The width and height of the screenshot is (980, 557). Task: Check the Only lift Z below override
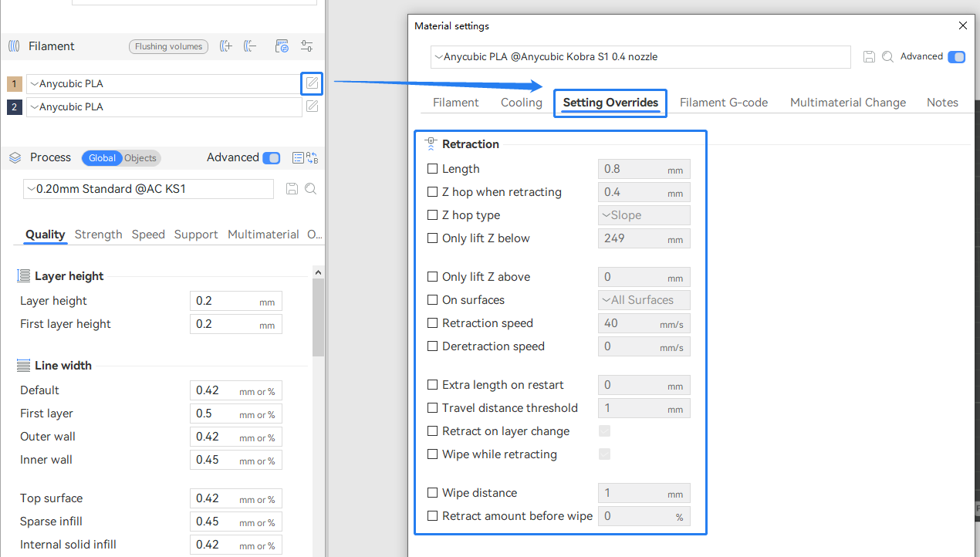pyautogui.click(x=432, y=238)
